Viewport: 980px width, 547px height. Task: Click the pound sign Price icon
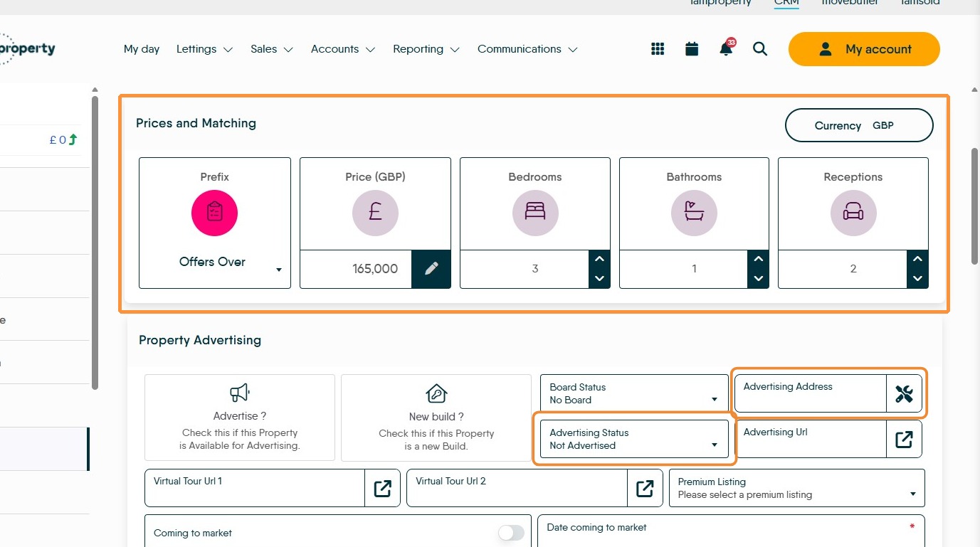(x=375, y=213)
